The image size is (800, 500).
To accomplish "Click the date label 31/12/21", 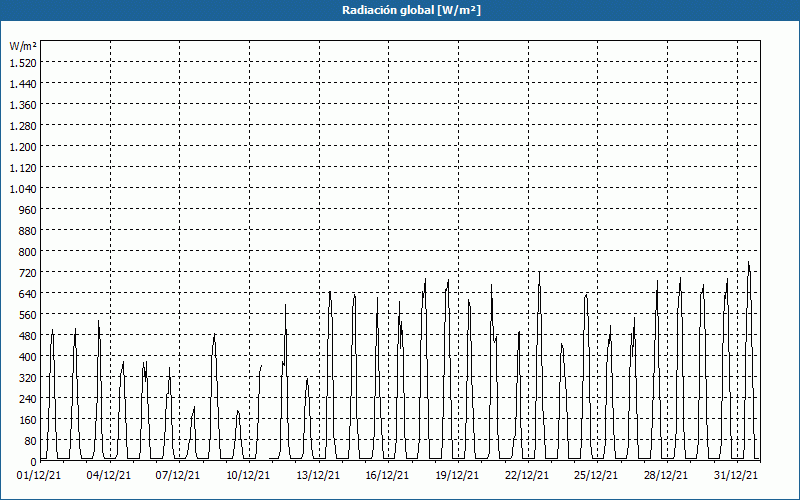I will (736, 476).
